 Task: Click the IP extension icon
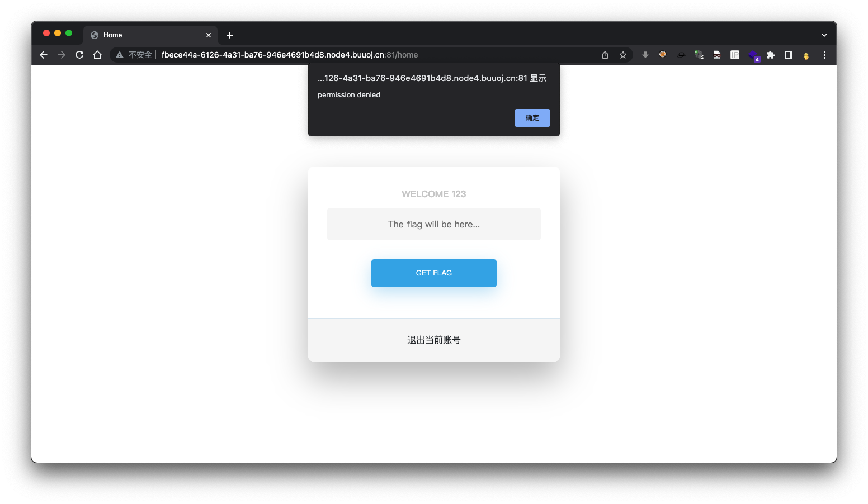click(x=735, y=55)
